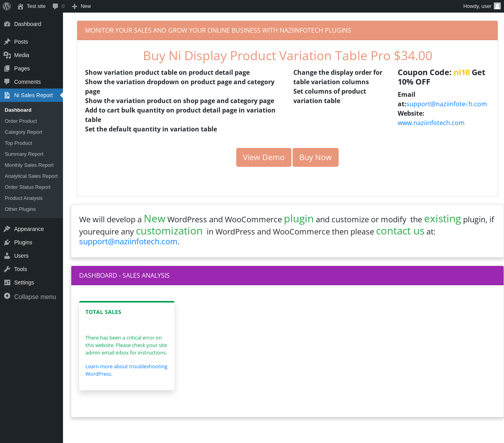Open Learn more about troubleshooting WordPress link

coord(126,370)
